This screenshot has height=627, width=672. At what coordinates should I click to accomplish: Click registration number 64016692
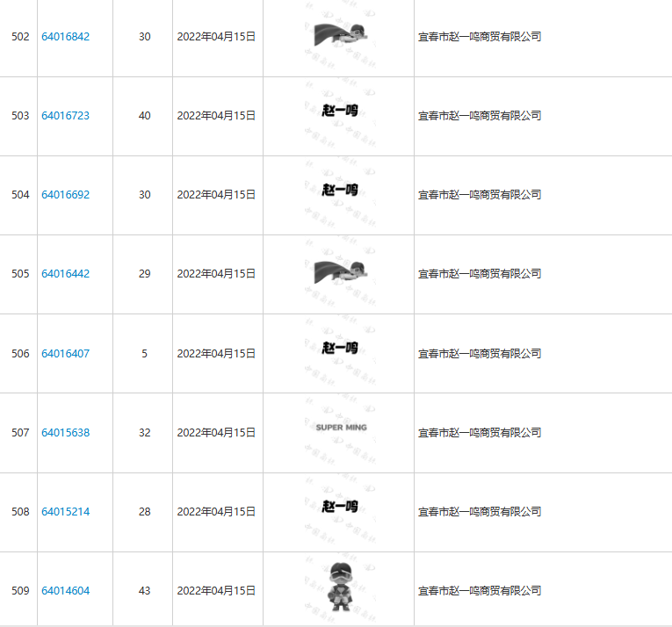point(65,195)
